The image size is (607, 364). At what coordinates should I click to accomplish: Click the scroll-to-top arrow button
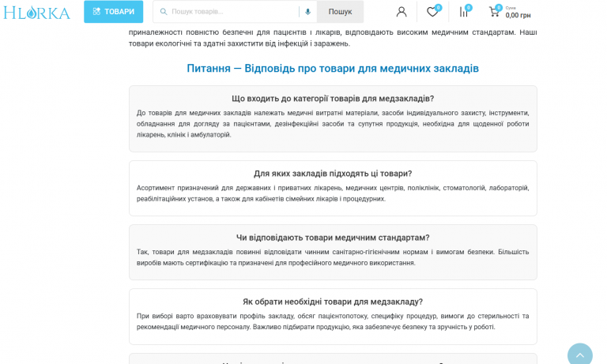click(x=580, y=354)
